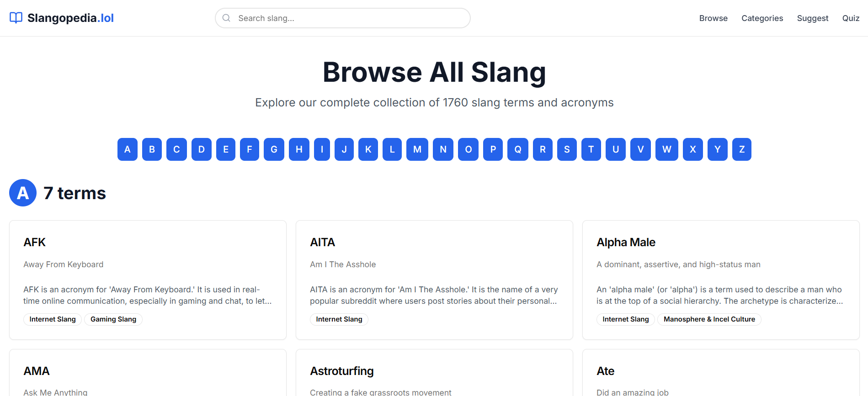Viewport: 868px width, 396px height.
Task: Jump to letter U terms
Action: point(616,149)
